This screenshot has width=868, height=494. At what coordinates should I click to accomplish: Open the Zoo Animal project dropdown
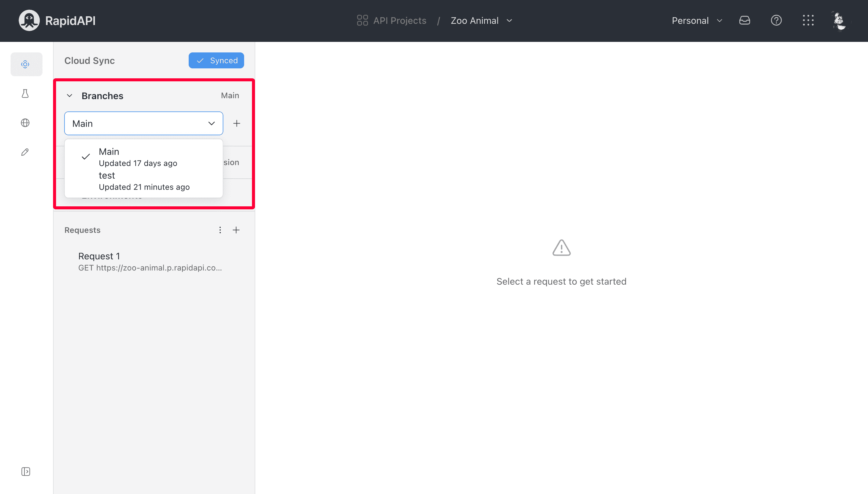[481, 20]
